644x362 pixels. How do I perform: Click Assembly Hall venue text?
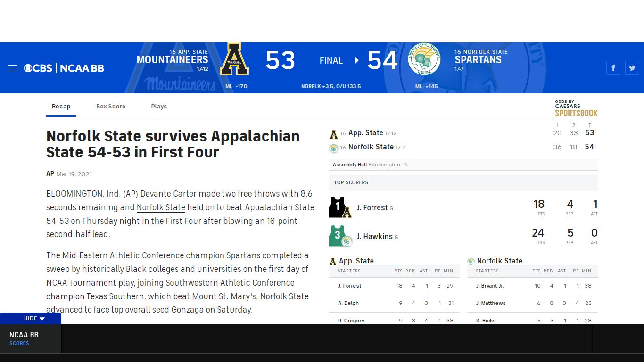(350, 165)
